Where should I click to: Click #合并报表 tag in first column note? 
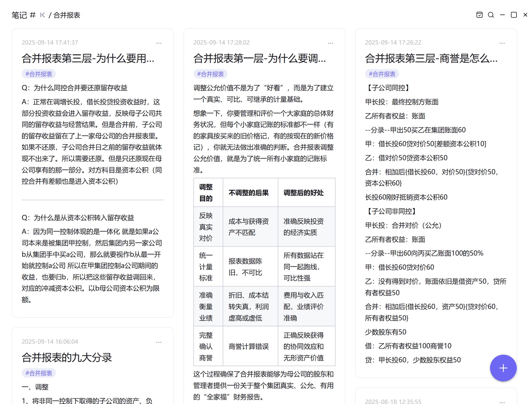(39, 74)
